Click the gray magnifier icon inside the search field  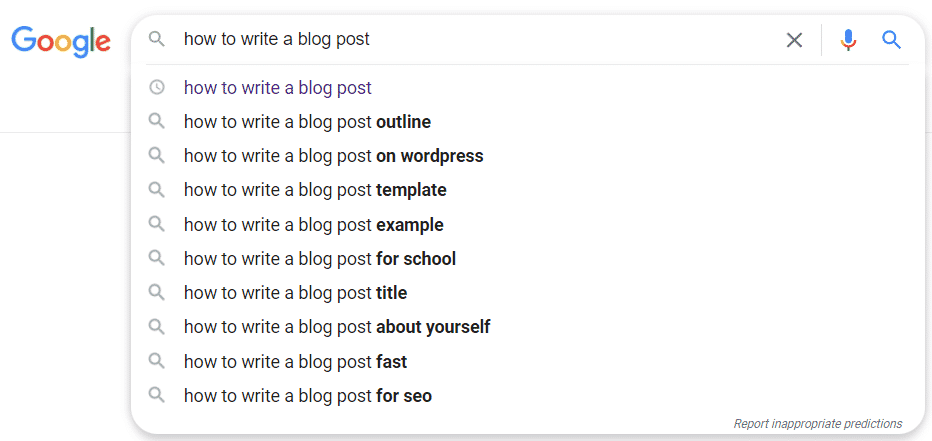point(156,40)
